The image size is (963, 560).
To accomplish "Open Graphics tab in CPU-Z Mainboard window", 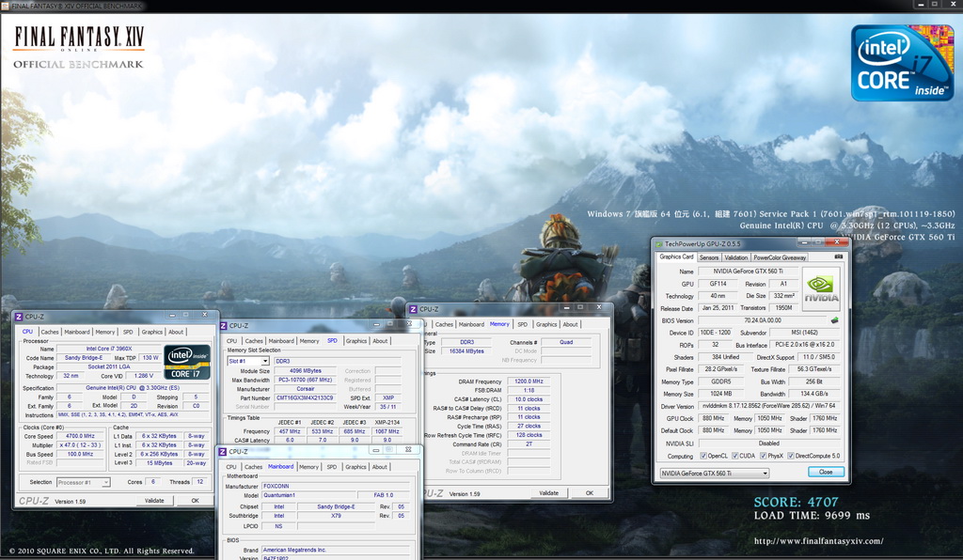I will 355,467.
